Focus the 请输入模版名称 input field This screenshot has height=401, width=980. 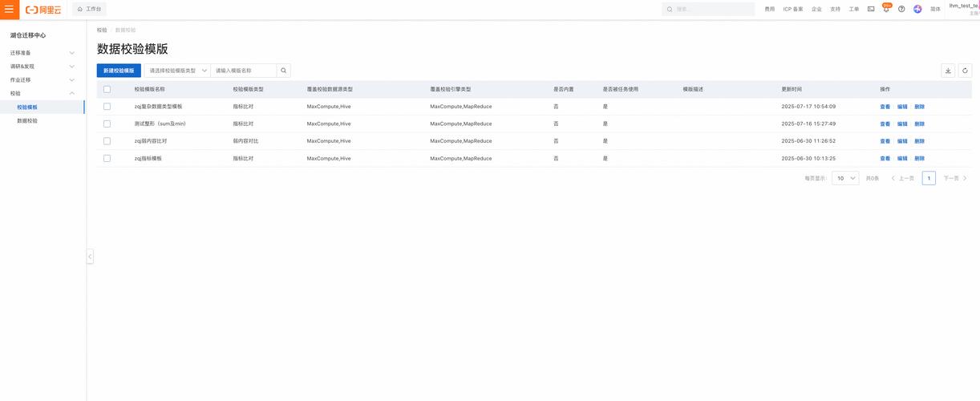point(243,71)
